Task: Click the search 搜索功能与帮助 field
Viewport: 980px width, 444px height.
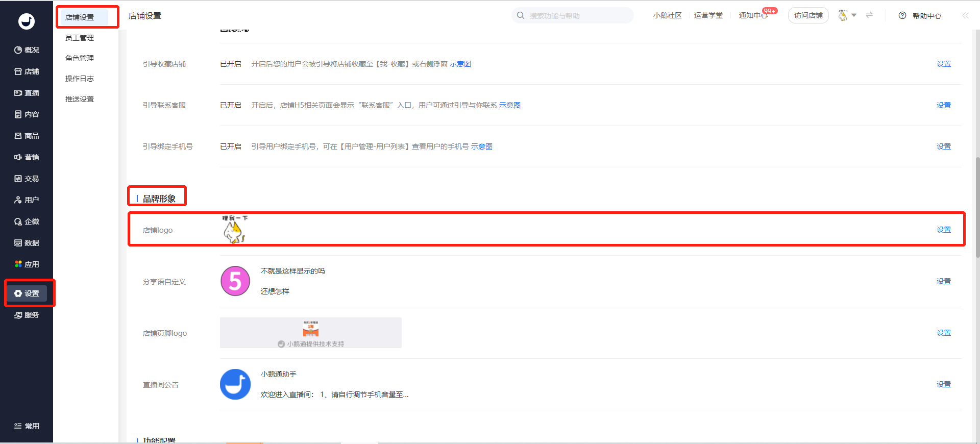Action: 573,16
